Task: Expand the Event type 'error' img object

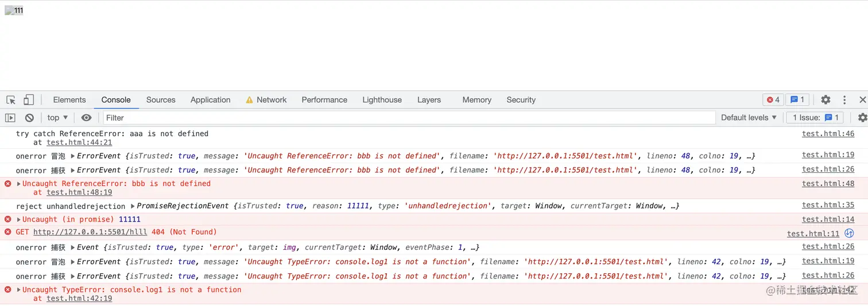Action: pos(73,247)
